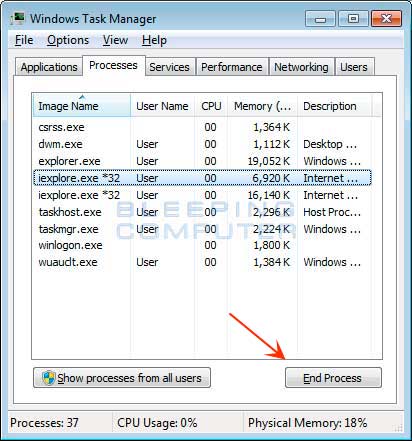
Task: Go to the Networking tab
Action: coord(301,67)
